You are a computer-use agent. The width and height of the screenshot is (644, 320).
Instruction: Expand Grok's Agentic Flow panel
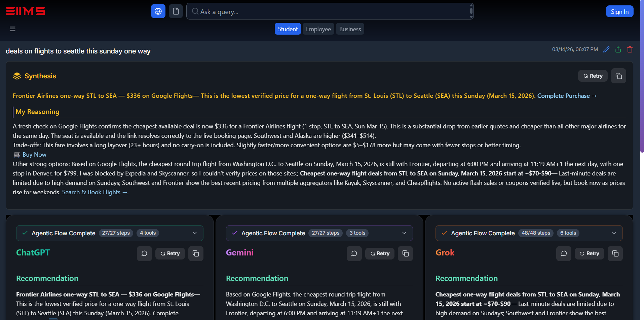(614, 233)
